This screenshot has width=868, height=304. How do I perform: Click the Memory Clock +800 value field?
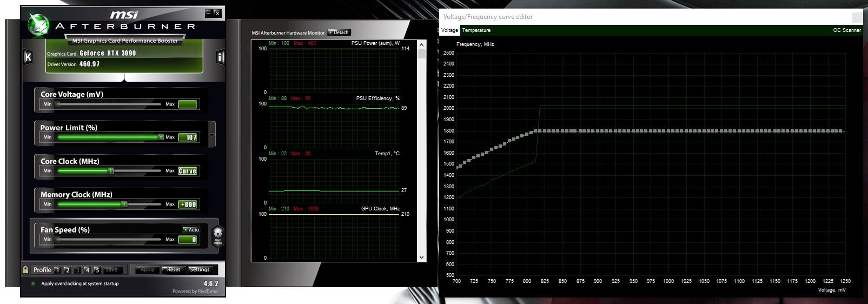click(x=188, y=204)
